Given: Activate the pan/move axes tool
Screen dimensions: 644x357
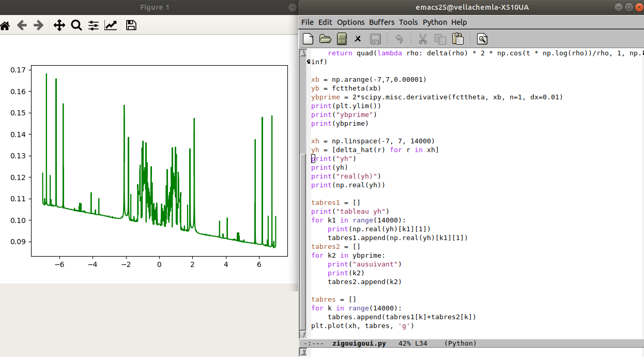Looking at the screenshot, I should (59, 25).
